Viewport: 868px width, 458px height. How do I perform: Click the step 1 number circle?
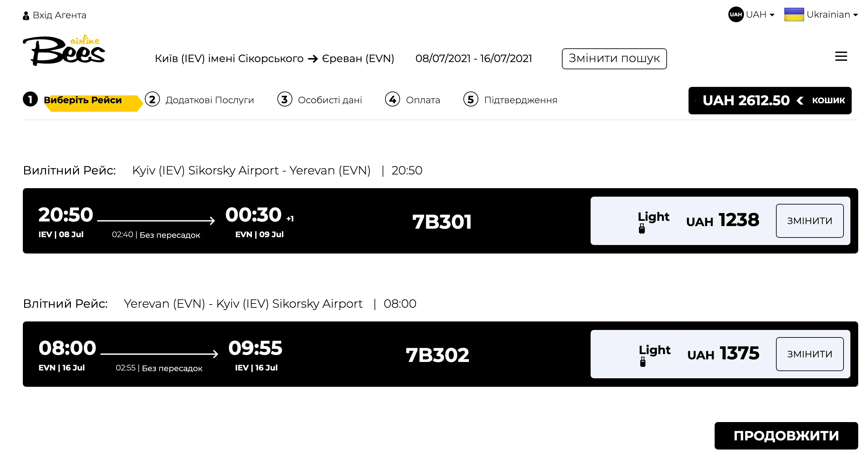(30, 100)
